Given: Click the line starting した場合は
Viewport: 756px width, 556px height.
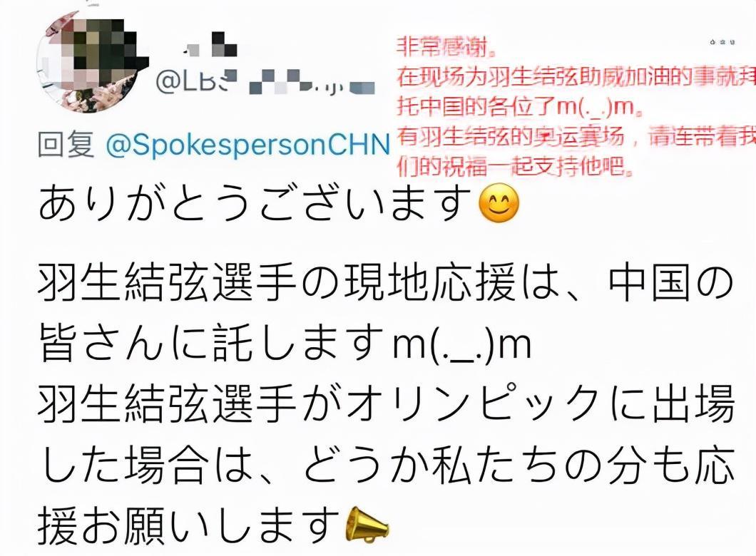Looking at the screenshot, I should (x=386, y=465).
